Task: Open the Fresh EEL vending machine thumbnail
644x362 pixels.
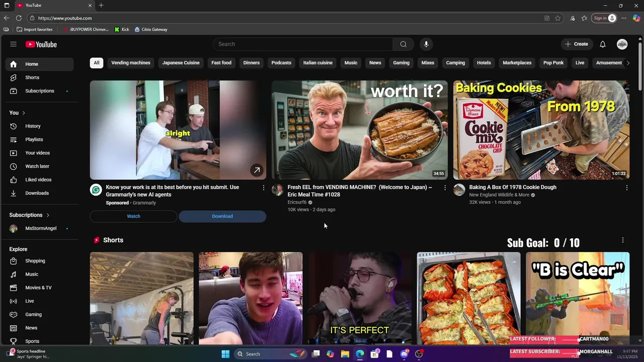Action: (360, 130)
